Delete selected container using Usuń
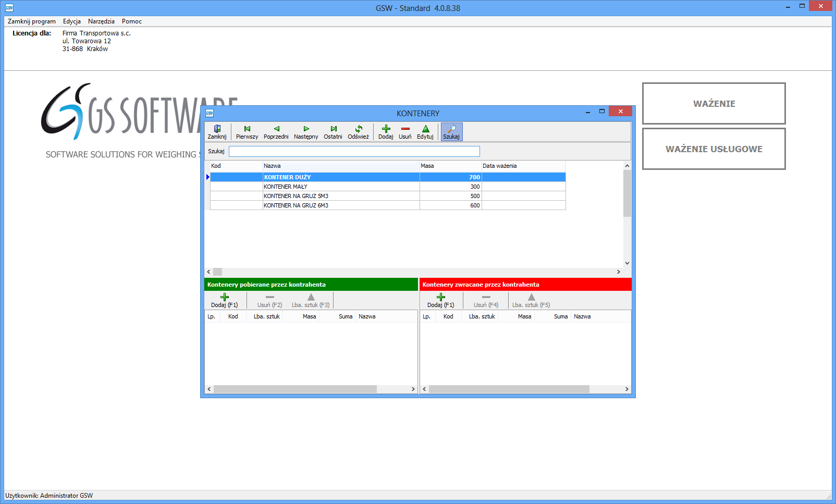The width and height of the screenshot is (836, 504). point(405,132)
